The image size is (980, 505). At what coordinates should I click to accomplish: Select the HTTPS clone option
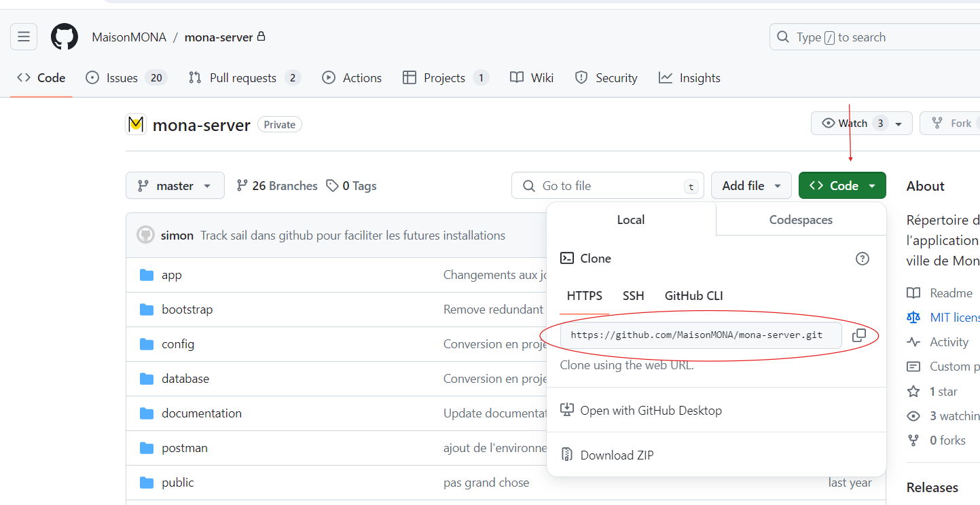point(584,296)
